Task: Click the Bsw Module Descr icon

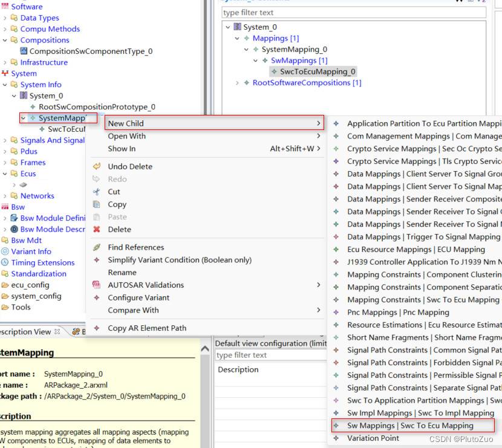Action: [x=14, y=229]
